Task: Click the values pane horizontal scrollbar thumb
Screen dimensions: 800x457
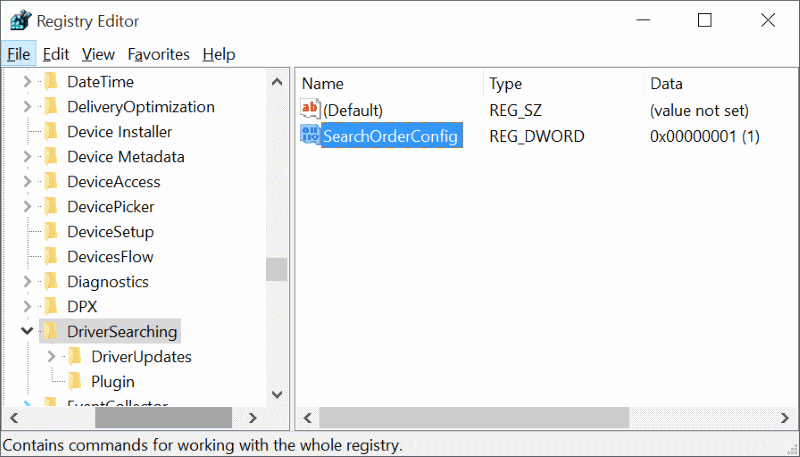Action: pyautogui.click(x=474, y=418)
